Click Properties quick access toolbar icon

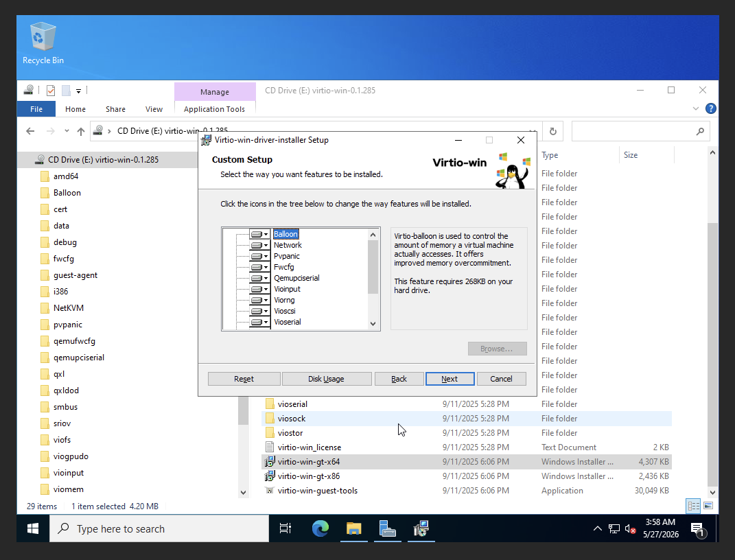click(x=51, y=90)
